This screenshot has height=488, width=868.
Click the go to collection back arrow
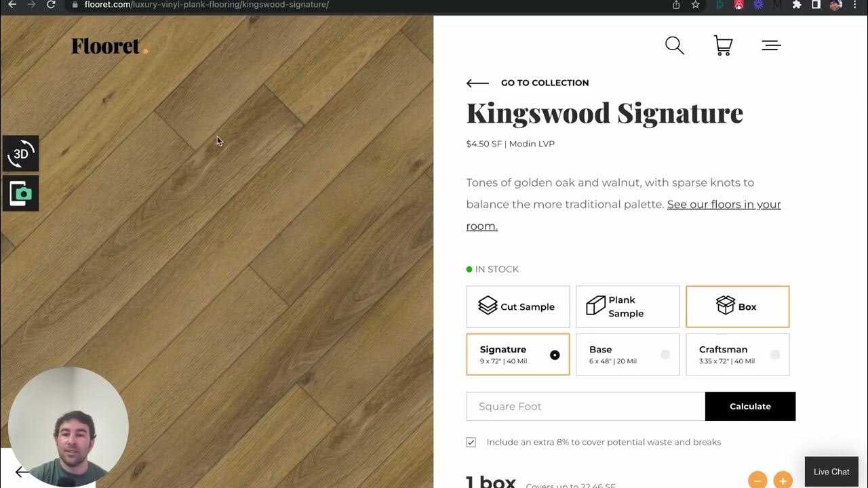(477, 83)
